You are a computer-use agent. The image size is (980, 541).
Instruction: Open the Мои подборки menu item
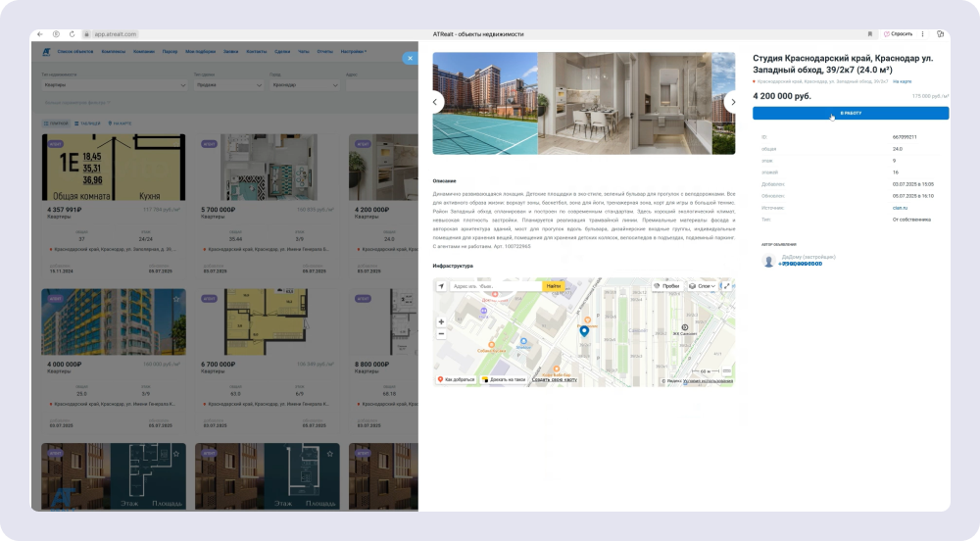pyautogui.click(x=200, y=51)
